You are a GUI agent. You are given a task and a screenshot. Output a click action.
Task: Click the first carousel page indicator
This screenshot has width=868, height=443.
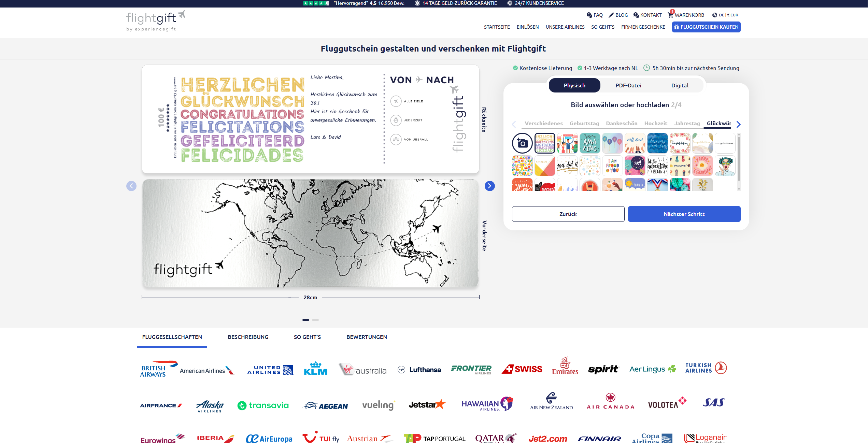(306, 320)
